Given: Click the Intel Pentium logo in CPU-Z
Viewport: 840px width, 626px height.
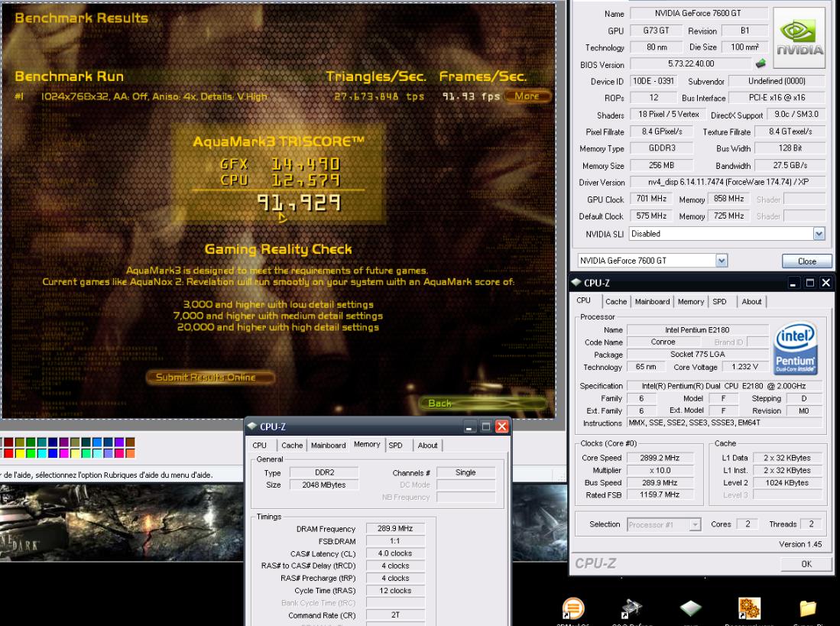Looking at the screenshot, I should click(x=796, y=348).
